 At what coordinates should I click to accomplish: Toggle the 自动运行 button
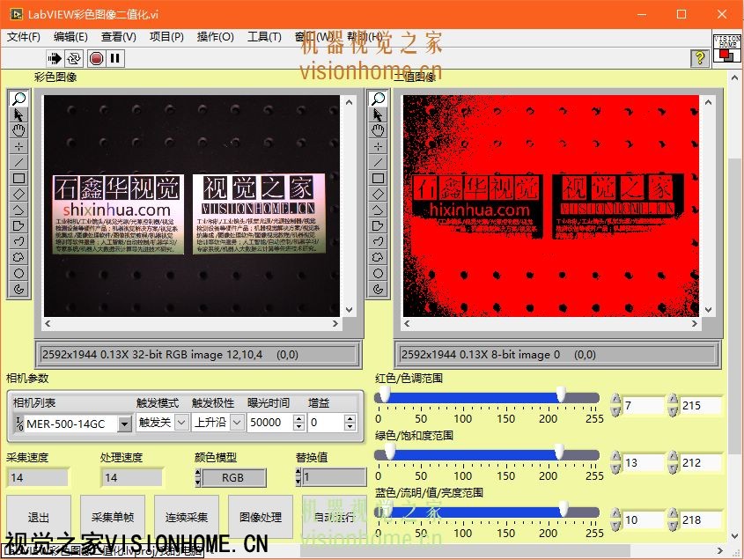click(335, 517)
